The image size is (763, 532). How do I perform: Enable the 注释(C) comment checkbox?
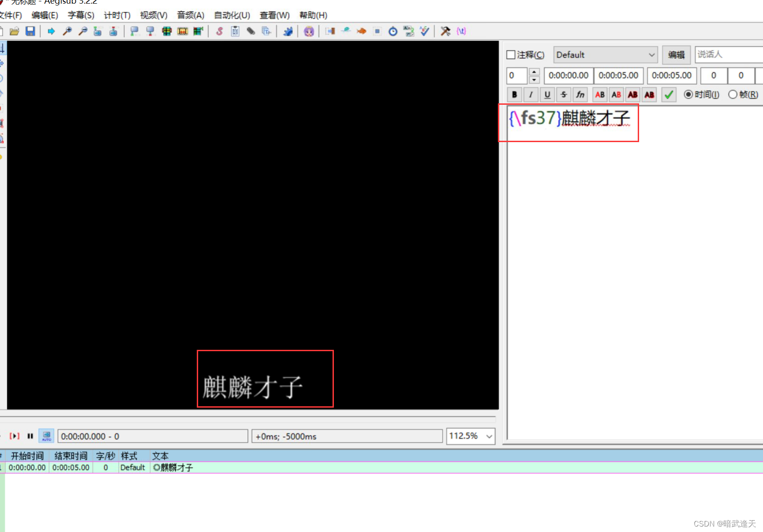tap(511, 55)
